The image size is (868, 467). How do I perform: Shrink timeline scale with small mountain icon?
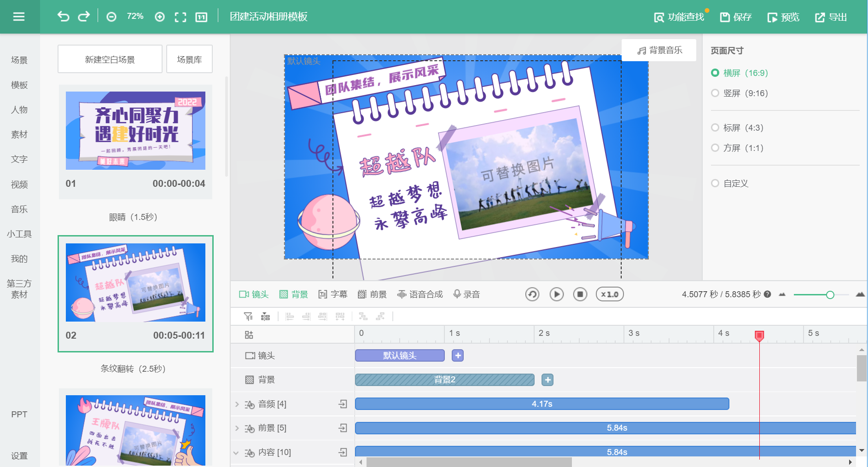782,294
